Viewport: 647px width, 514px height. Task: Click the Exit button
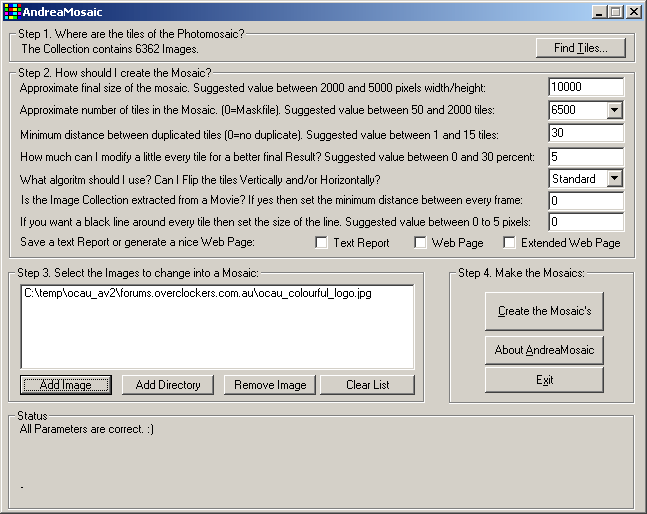pos(544,380)
